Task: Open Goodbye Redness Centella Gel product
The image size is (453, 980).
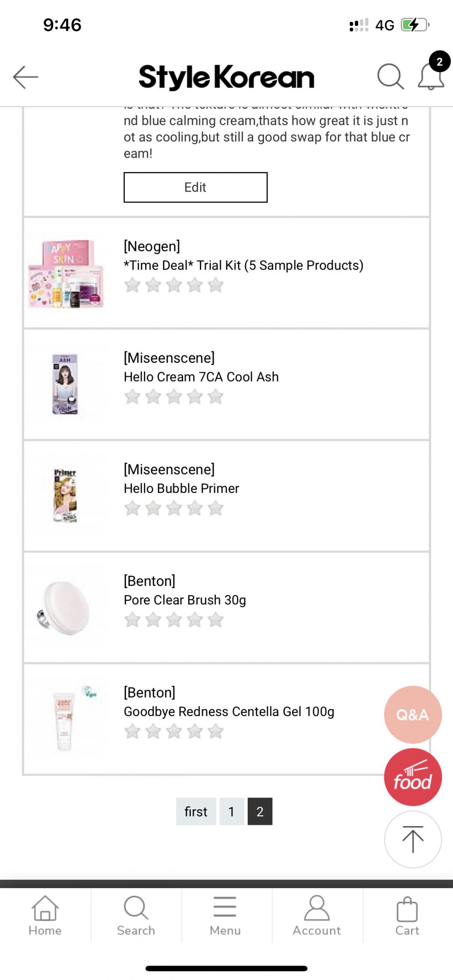Action: [x=229, y=711]
